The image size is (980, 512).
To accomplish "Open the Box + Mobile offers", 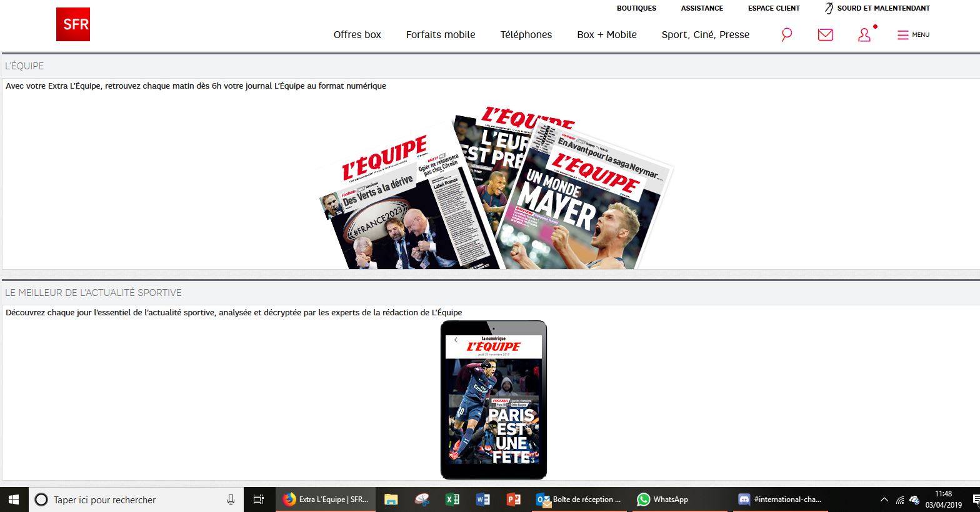I will coord(606,35).
